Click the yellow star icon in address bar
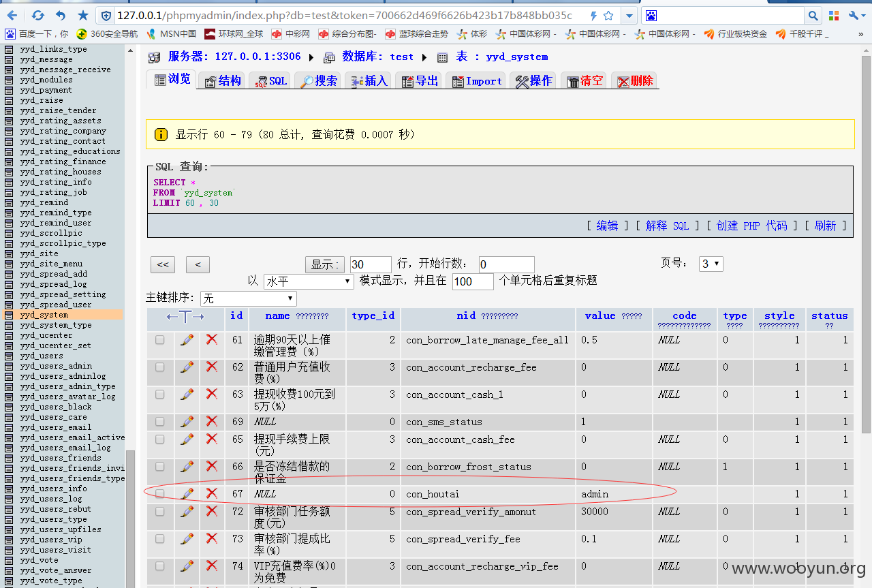This screenshot has width=872, height=588. point(608,15)
